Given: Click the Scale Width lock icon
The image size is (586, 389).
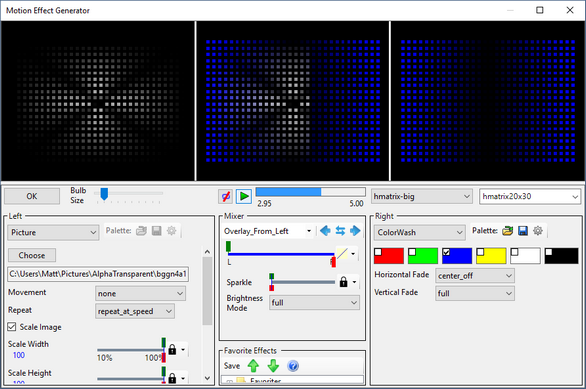Looking at the screenshot, I should tap(172, 350).
